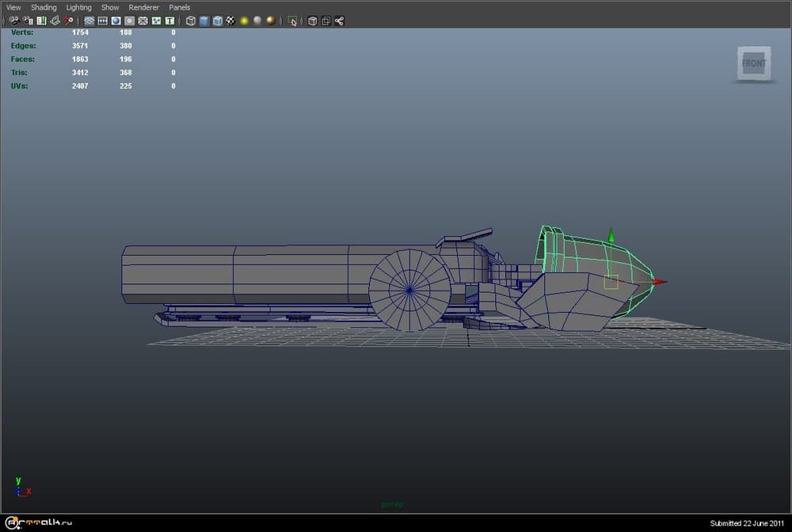Open the Camera Attributes icon
792x532 pixels.
coord(28,21)
